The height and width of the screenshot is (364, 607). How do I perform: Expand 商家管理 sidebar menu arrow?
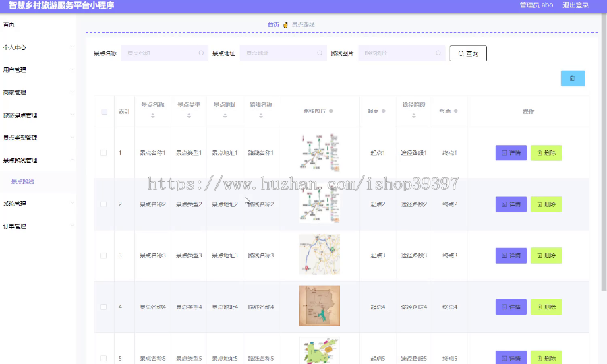pos(72,92)
